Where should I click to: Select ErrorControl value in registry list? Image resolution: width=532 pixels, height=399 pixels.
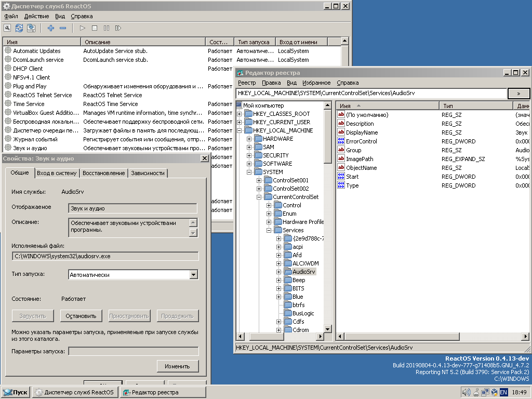(x=362, y=141)
